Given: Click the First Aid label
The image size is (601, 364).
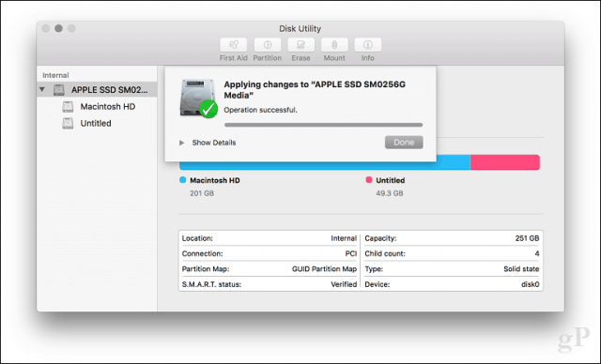Looking at the screenshot, I should pyautogui.click(x=234, y=58).
